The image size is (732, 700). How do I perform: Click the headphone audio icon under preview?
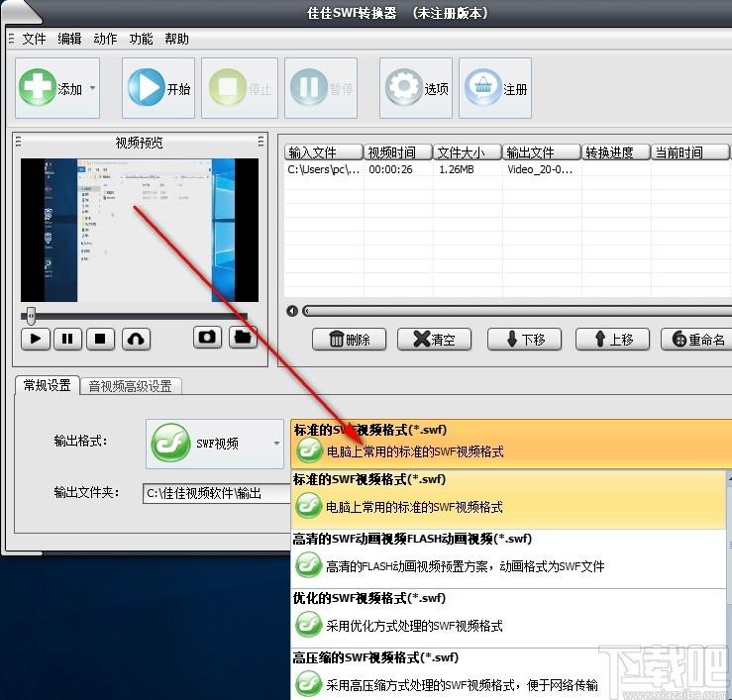click(136, 339)
